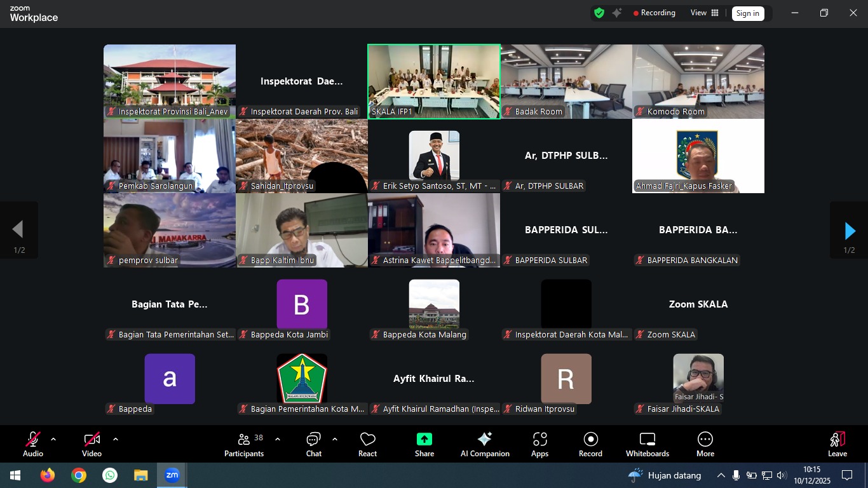
Task: Leave the meeting
Action: click(837, 444)
